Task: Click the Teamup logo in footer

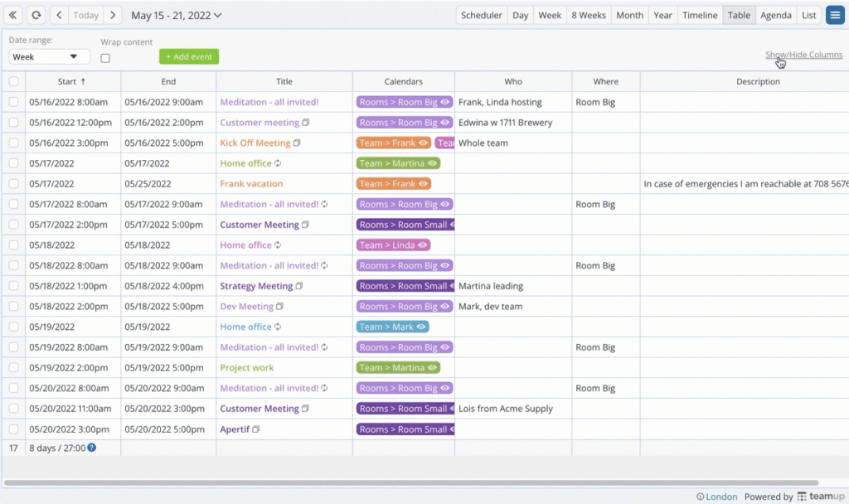Action: point(820,496)
